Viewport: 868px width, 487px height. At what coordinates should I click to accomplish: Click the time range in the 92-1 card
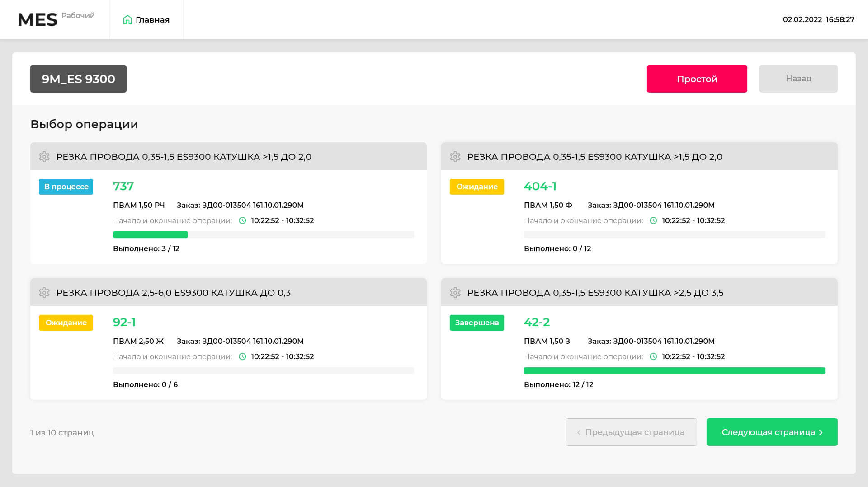283,356
